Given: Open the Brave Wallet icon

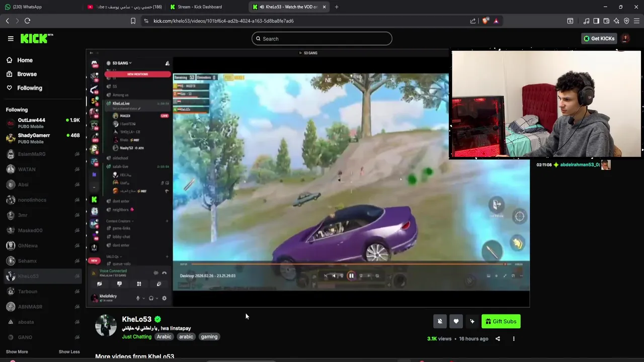Looking at the screenshot, I should [x=606, y=21].
